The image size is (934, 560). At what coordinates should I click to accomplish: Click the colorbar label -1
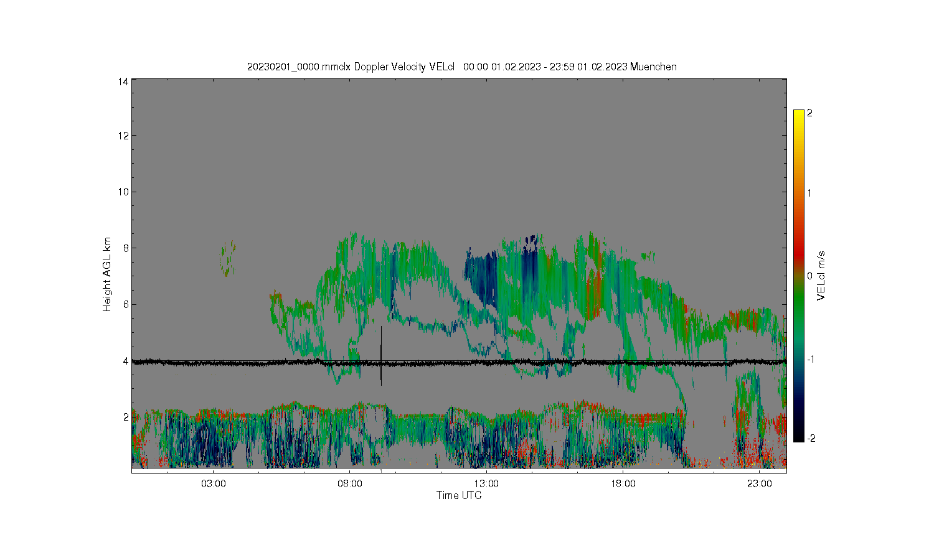[x=809, y=359]
